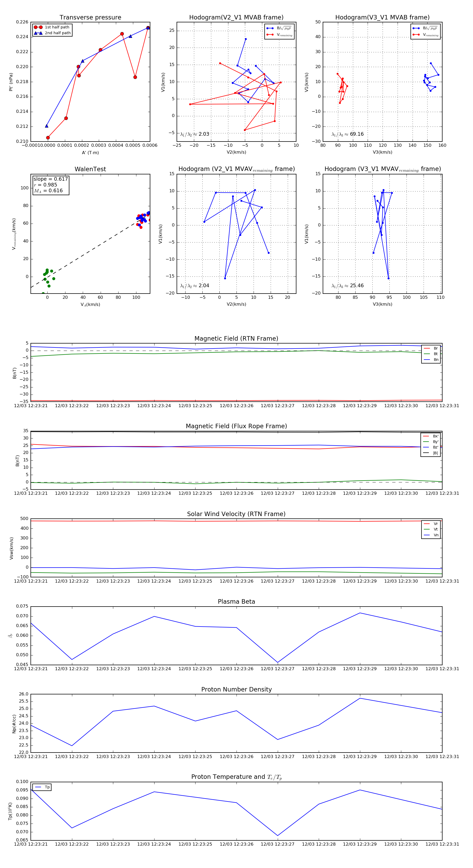Click 'B(nT)' y-axis label of RTN Frame plot
This screenshot has width=473, height=868.
pos(14,373)
